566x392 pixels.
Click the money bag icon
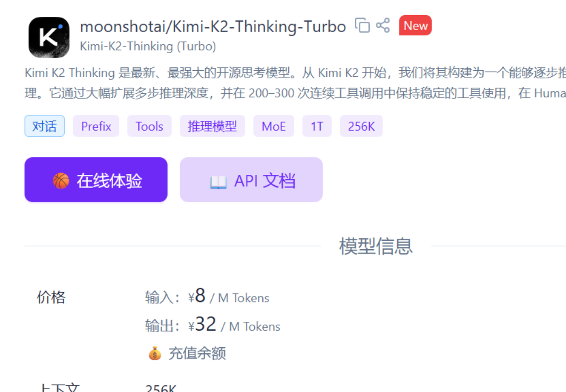[155, 353]
